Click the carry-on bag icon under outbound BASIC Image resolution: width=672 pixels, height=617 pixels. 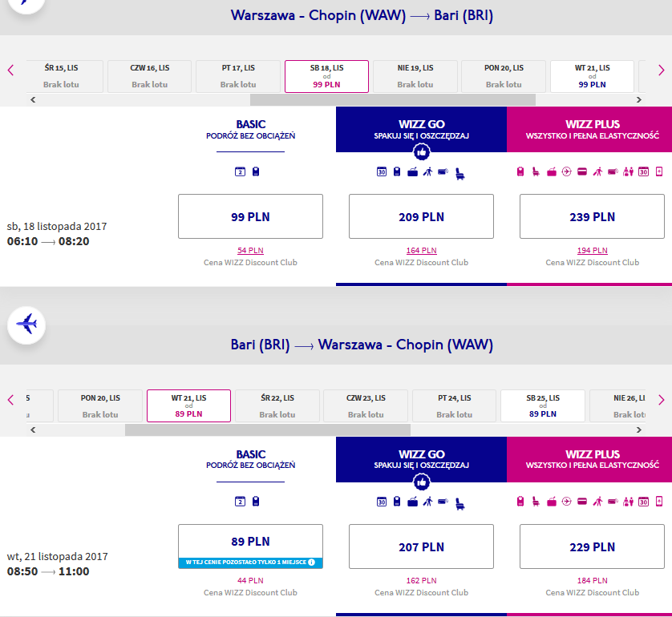pos(256,171)
